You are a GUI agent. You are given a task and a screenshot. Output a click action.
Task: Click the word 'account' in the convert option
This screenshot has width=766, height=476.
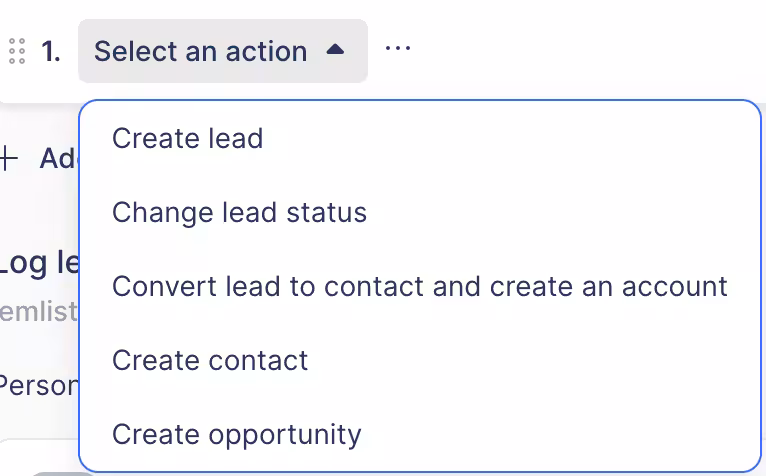[x=675, y=286]
